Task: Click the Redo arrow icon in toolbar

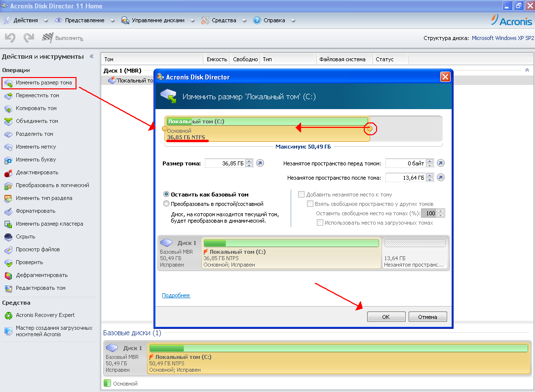Action: [x=29, y=38]
